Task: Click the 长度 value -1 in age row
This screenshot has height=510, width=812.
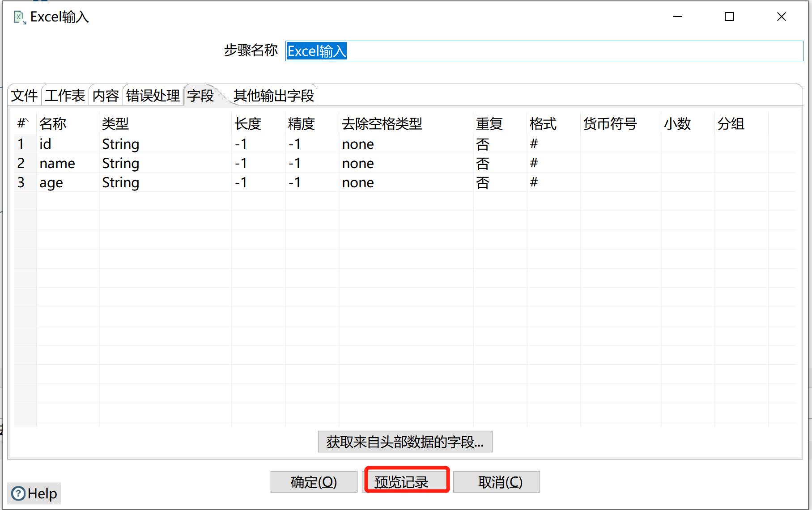Action: pos(258,182)
